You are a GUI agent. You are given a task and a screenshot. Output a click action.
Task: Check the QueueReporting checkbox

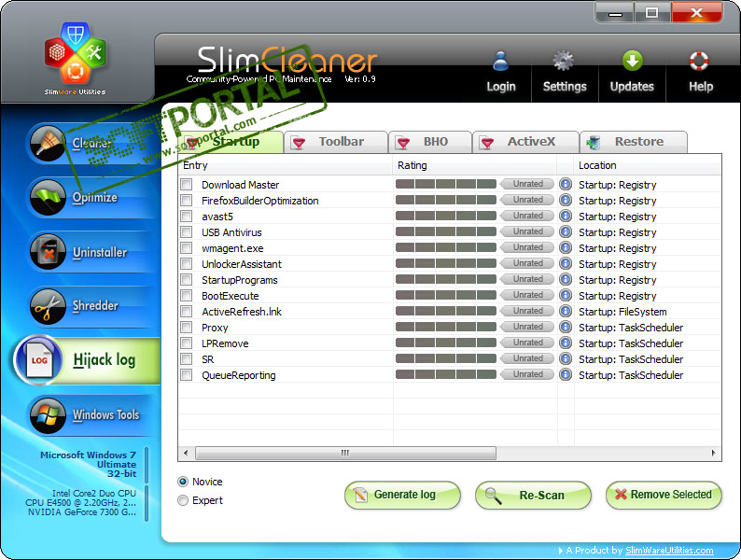187,375
